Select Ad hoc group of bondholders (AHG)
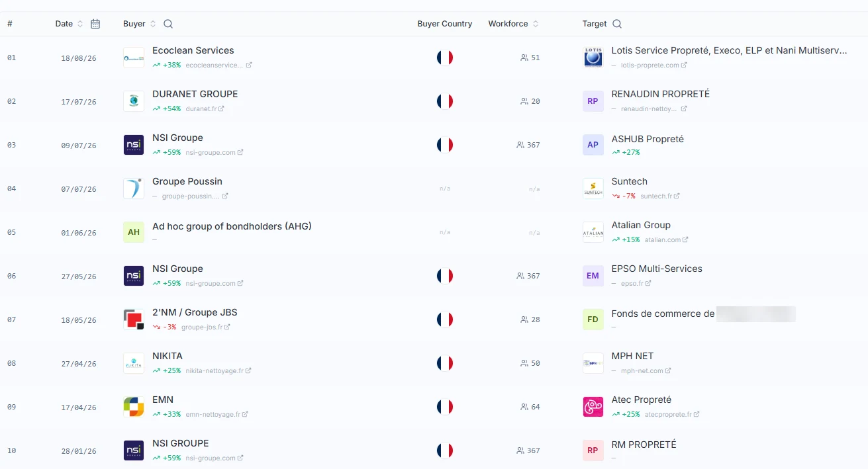 (x=232, y=227)
